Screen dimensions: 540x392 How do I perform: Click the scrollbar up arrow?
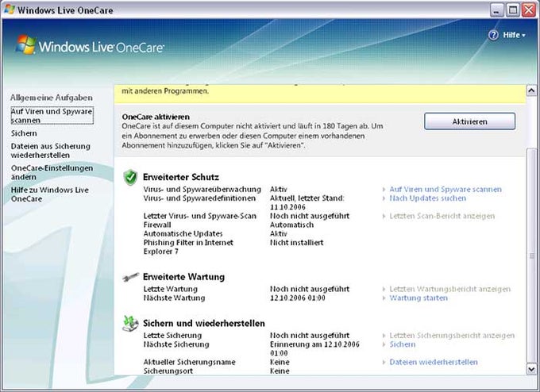531,90
